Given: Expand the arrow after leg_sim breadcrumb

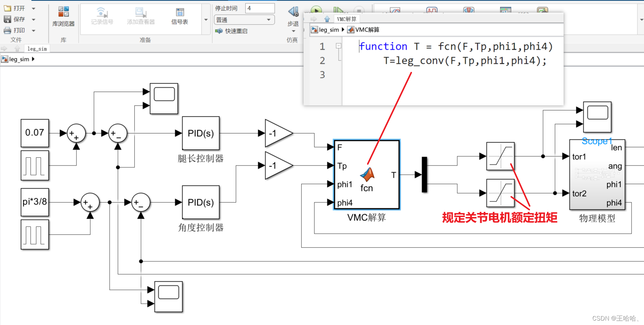Looking at the screenshot, I should (33, 59).
